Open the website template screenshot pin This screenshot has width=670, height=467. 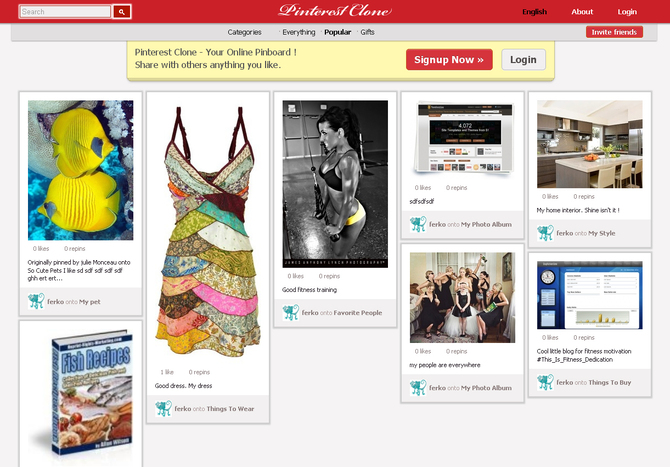click(x=462, y=139)
